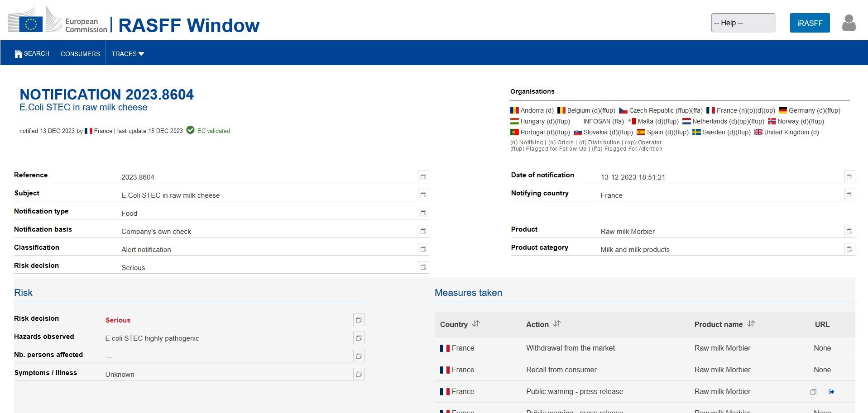This screenshot has height=413, width=868.
Task: Copy the Reference field value
Action: pos(423,177)
